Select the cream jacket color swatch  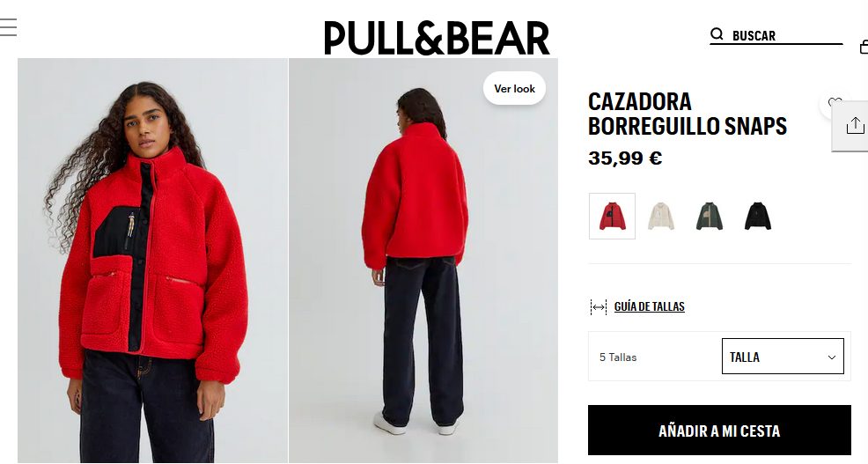[x=661, y=216]
